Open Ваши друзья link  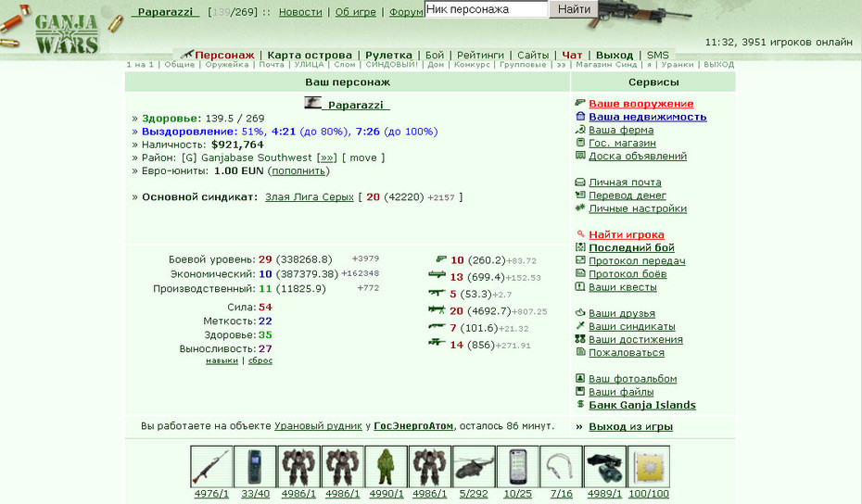(622, 313)
